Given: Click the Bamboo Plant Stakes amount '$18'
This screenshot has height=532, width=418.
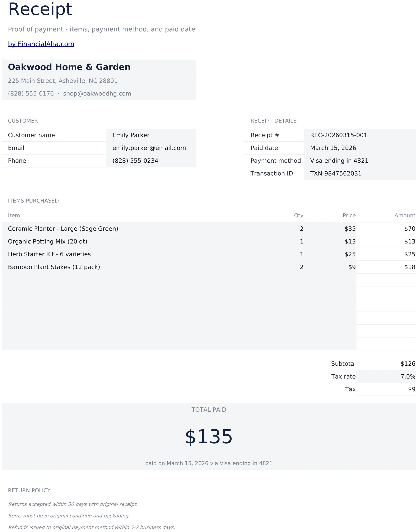Looking at the screenshot, I should (x=410, y=267).
